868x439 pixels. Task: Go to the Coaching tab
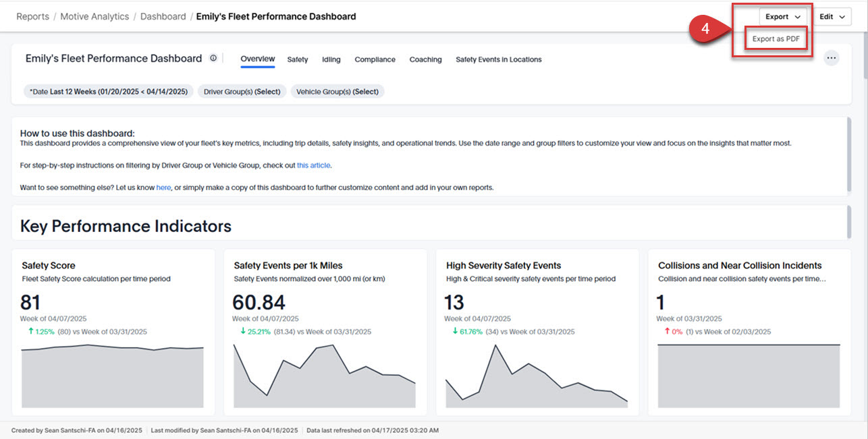click(x=425, y=59)
